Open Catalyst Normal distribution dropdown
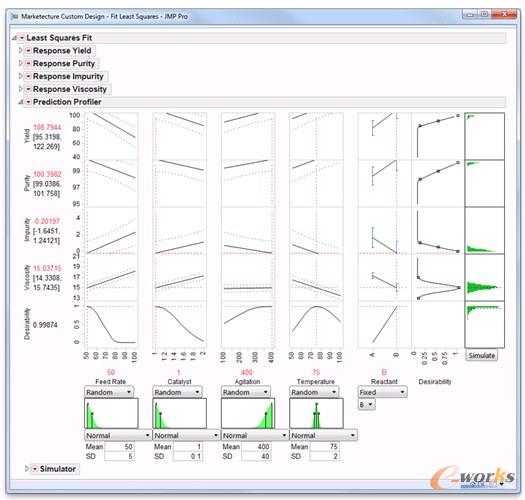 pyautogui.click(x=186, y=435)
